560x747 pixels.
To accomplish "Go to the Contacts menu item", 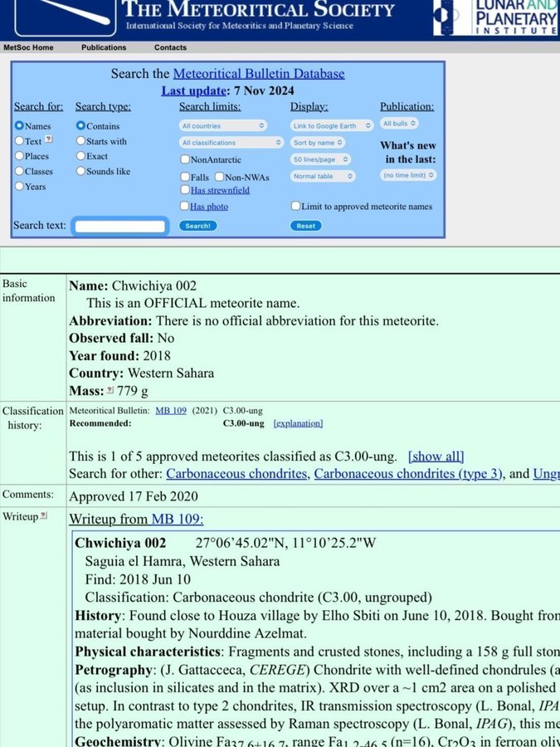I will [x=170, y=47].
